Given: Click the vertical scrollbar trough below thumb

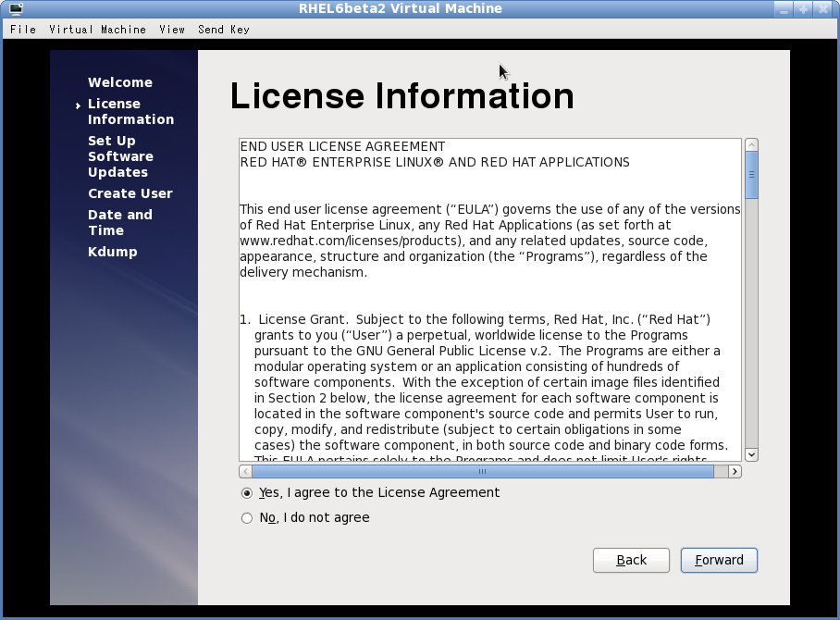Looking at the screenshot, I should point(751,323).
